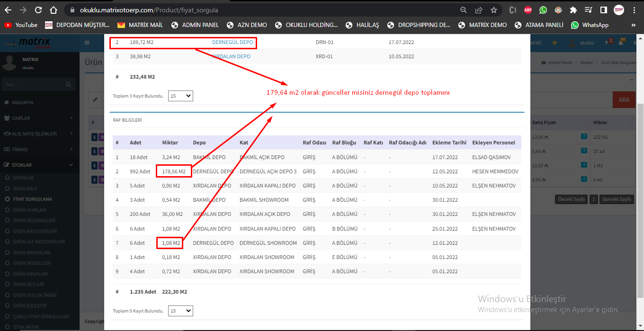Click the Sonraki Sayfa pagination button

click(617, 199)
